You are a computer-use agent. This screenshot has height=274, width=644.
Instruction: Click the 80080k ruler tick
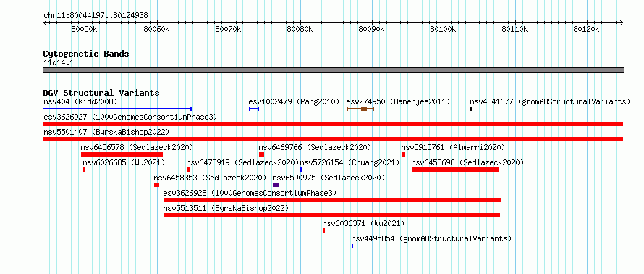pyautogui.click(x=300, y=30)
